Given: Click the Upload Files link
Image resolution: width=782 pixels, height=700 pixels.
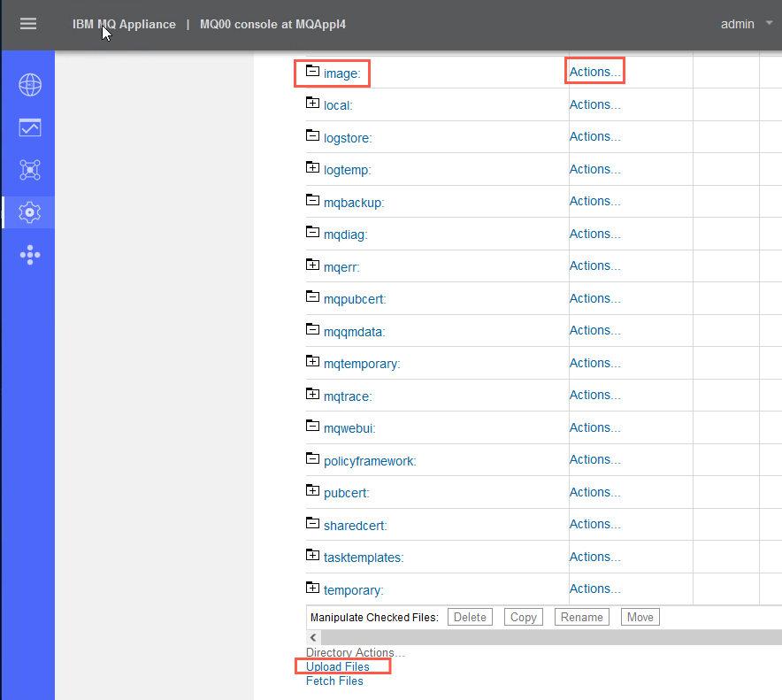Looking at the screenshot, I should pyautogui.click(x=338, y=666).
